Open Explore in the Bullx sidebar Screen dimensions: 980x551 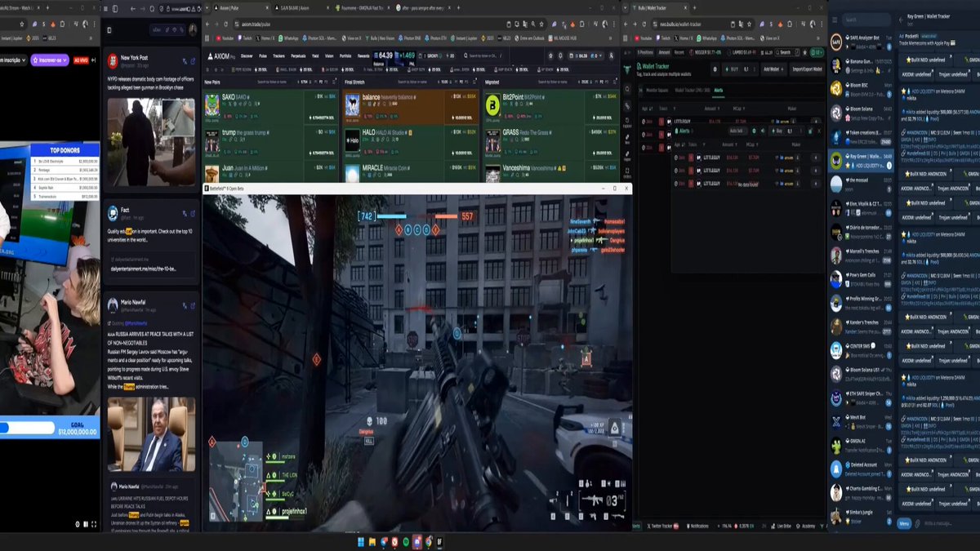pyautogui.click(x=627, y=122)
